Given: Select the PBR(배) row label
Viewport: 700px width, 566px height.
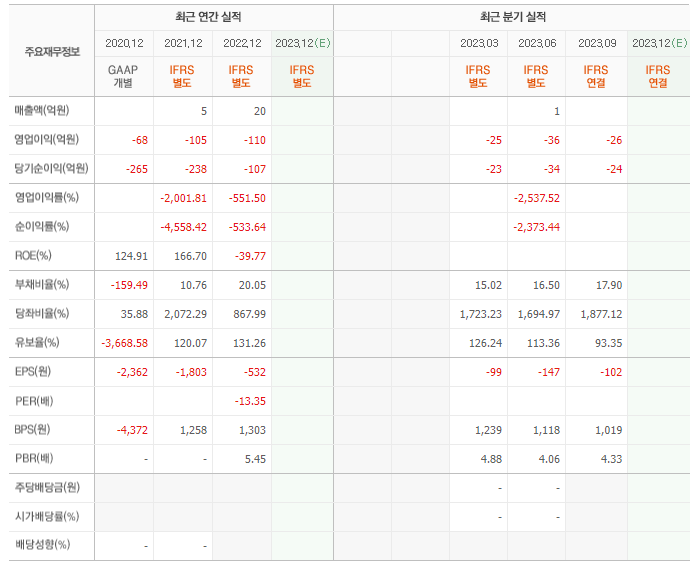Looking at the screenshot, I should coord(34,458).
